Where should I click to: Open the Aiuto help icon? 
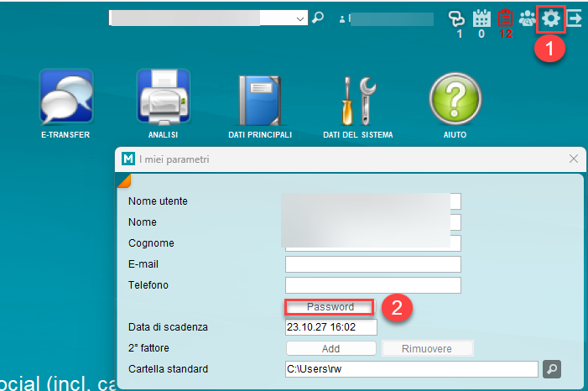(455, 97)
